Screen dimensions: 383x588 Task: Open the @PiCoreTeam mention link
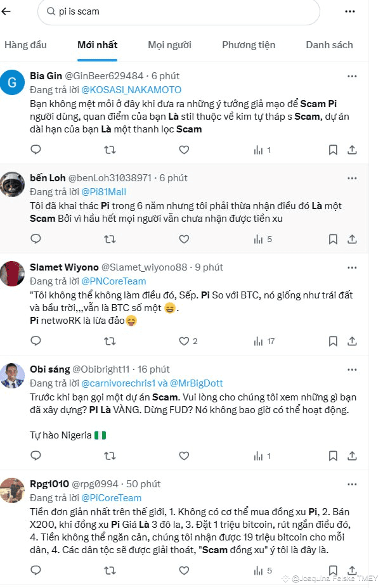[x=112, y=498]
